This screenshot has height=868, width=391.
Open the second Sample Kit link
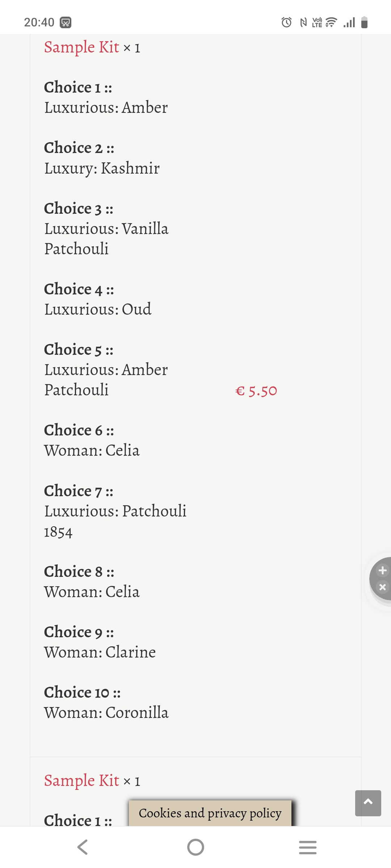81,780
